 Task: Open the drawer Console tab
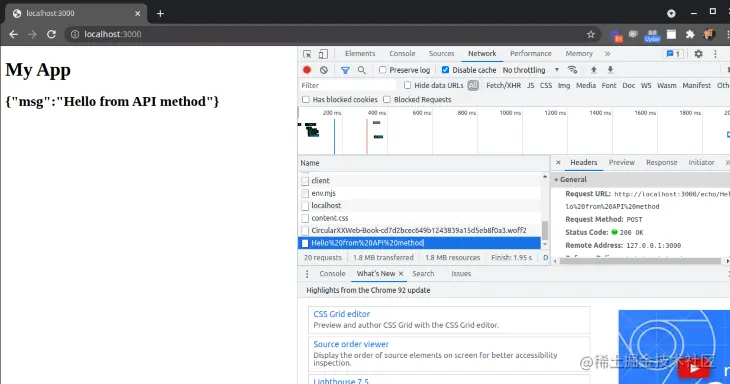pos(332,274)
